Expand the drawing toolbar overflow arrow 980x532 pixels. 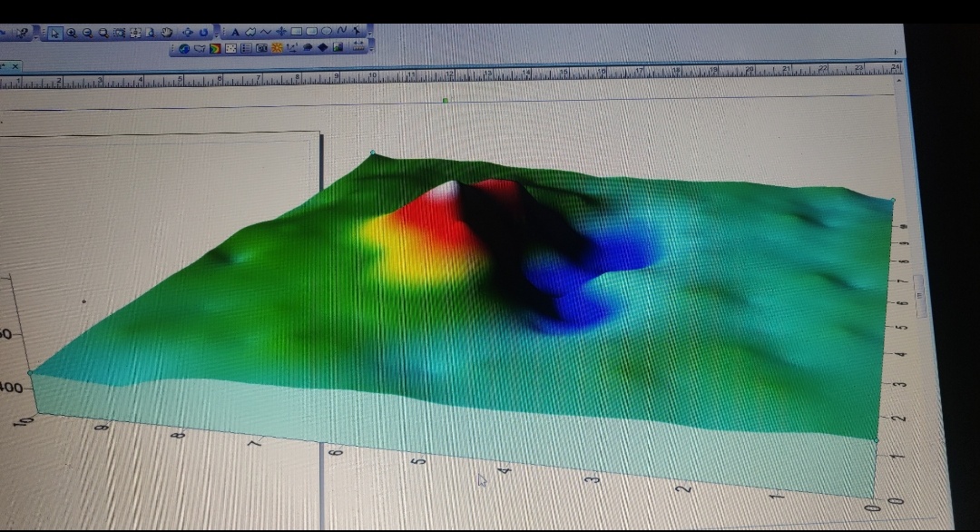tap(367, 33)
